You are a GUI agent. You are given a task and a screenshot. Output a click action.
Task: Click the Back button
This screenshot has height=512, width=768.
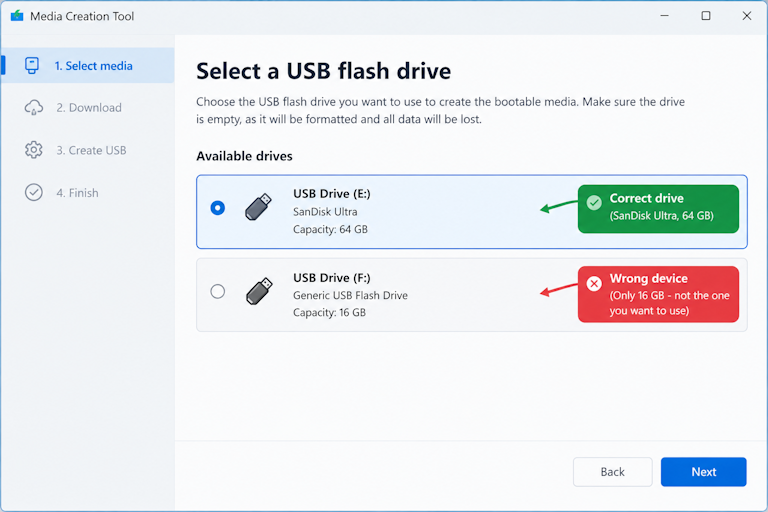[612, 472]
